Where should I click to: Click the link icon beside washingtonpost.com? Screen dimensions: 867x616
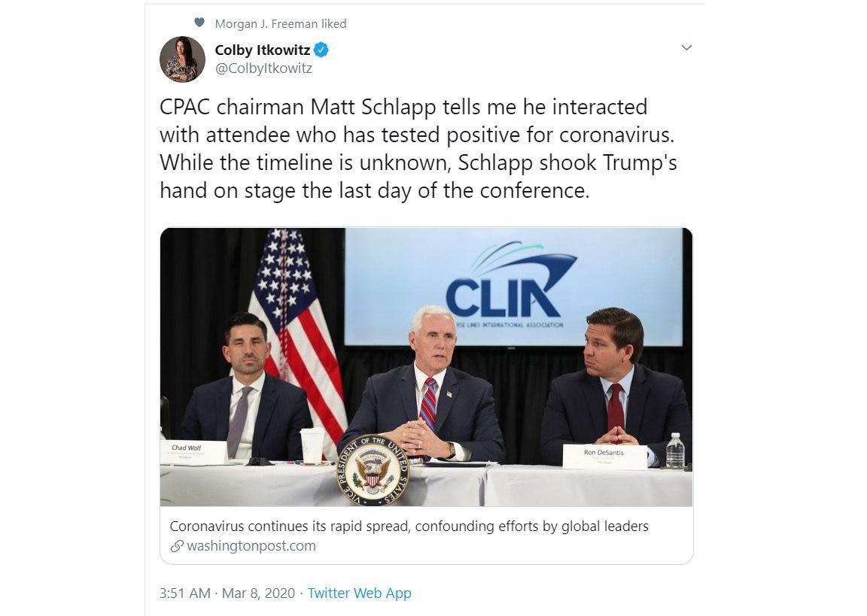tap(177, 546)
